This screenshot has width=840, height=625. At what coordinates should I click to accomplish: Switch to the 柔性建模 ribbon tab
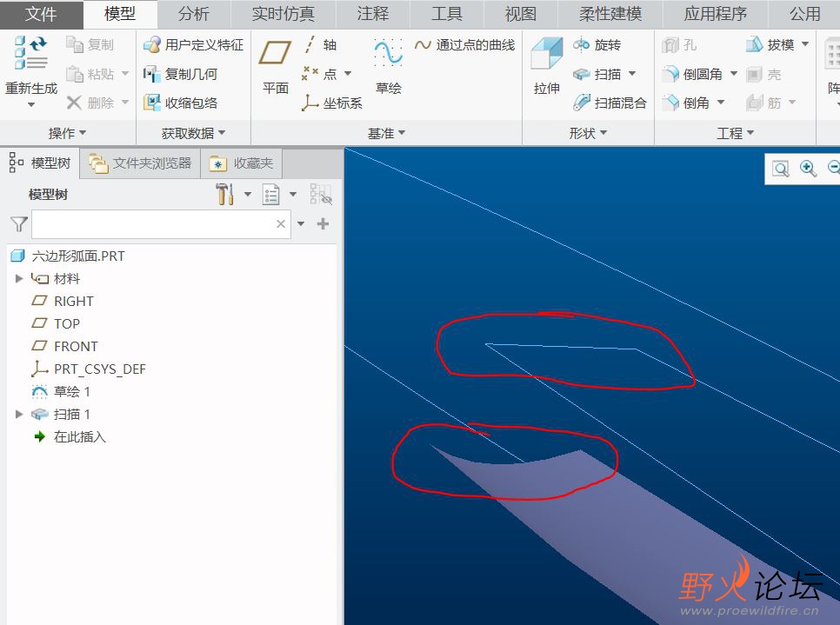click(x=610, y=14)
